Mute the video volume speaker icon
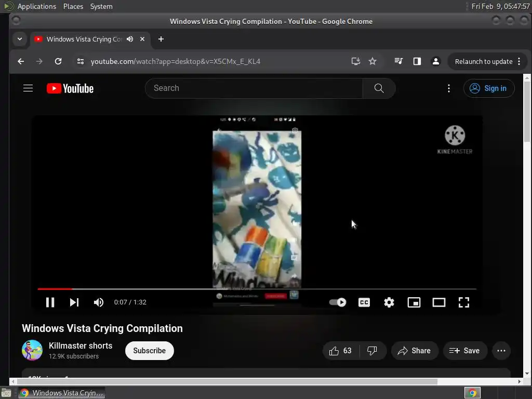The width and height of the screenshot is (532, 399). 98,302
